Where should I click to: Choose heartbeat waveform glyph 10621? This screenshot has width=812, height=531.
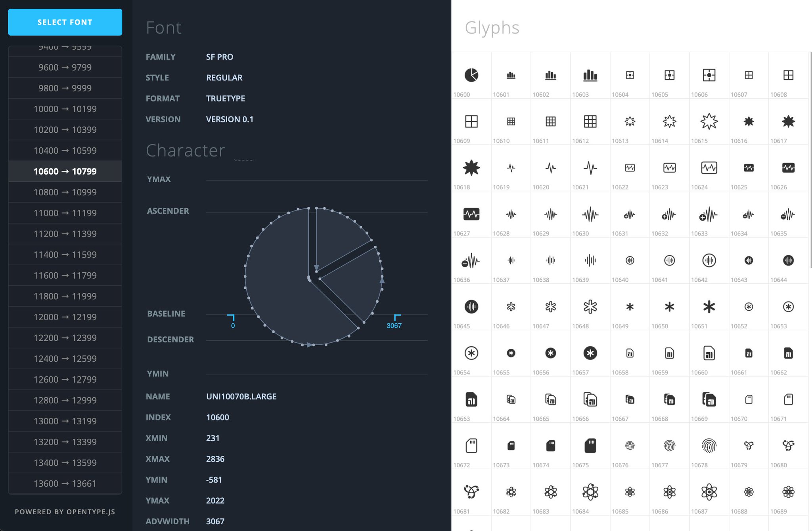click(590, 168)
